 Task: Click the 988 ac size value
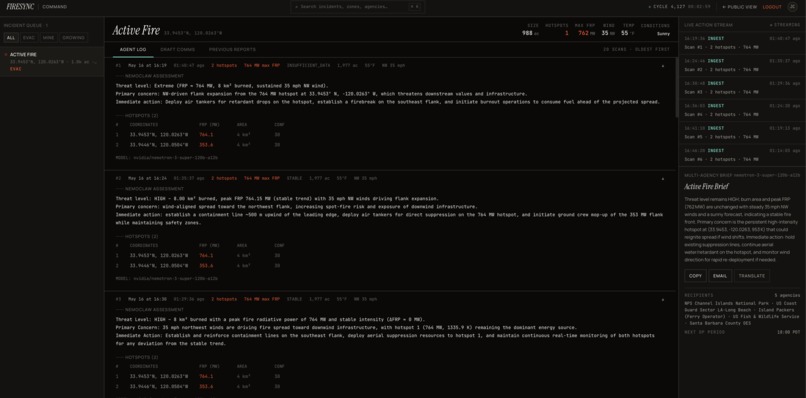(530, 33)
